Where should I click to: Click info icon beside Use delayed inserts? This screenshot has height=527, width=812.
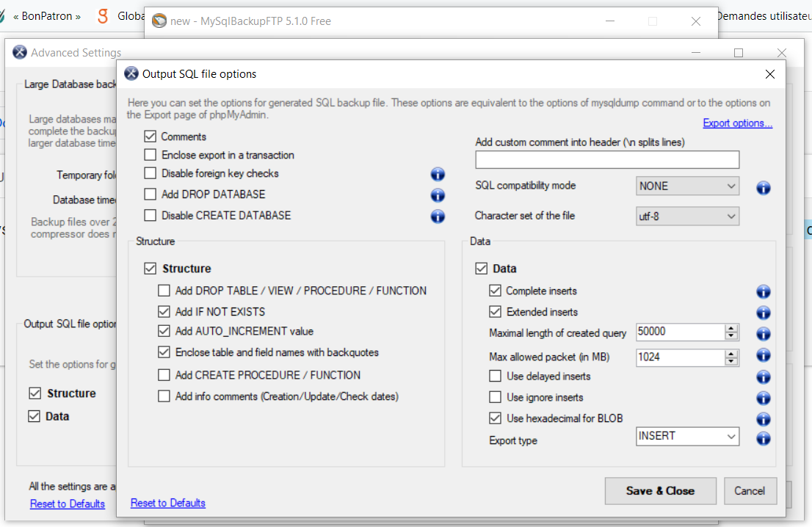coord(763,377)
